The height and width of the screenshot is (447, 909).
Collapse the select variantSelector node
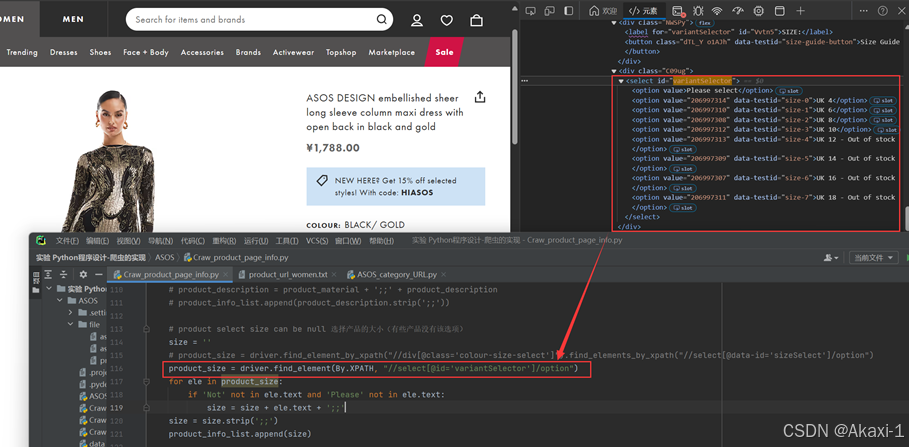pos(621,81)
